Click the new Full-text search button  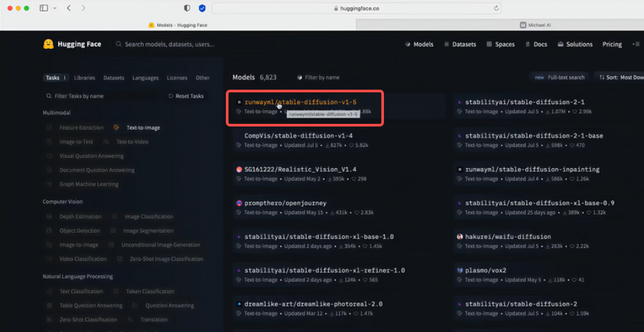pos(560,77)
